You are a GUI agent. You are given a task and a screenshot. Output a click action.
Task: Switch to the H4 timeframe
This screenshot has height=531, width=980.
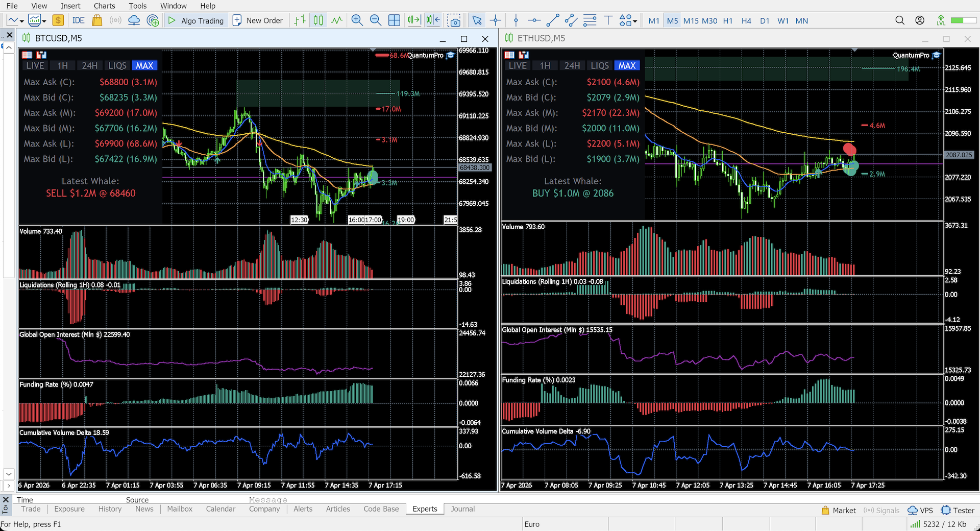(x=746, y=21)
